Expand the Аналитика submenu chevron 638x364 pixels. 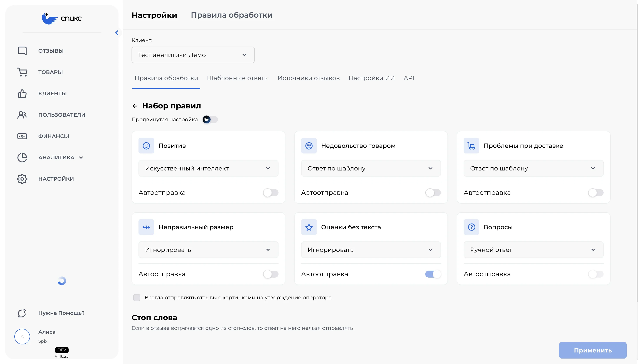click(81, 157)
